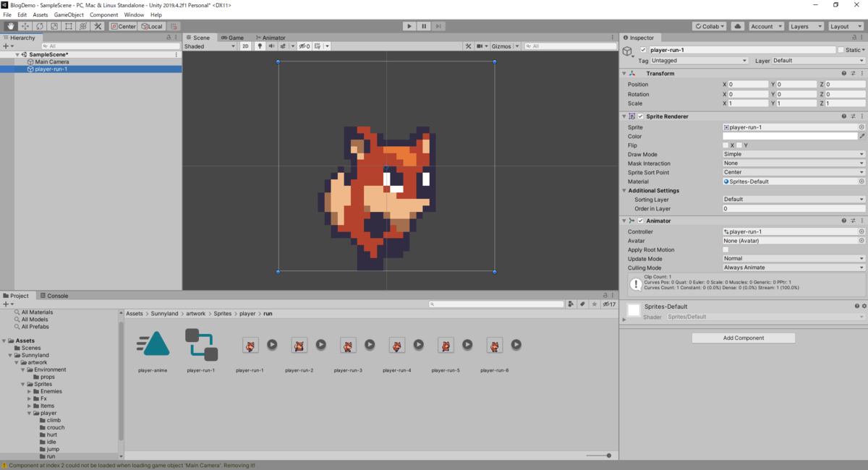Screen dimensions: 868x470
Task: Toggle Flip Y checkbox
Action: click(739, 145)
